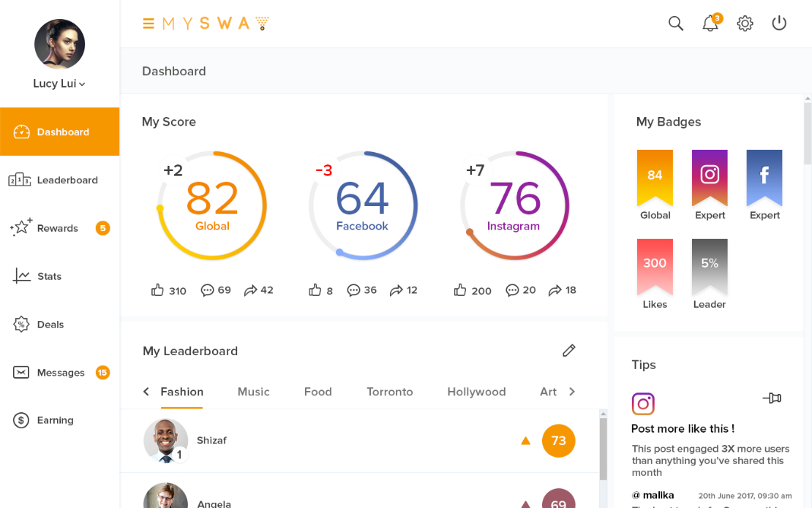This screenshot has height=508, width=812.
Task: Click the power logout icon
Action: (x=779, y=23)
